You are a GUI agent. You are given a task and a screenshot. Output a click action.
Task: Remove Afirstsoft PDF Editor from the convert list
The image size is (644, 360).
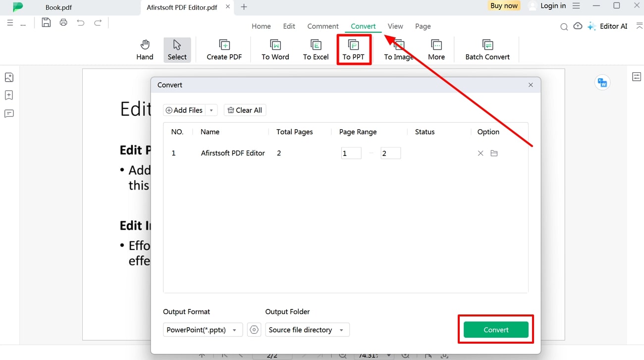point(481,153)
